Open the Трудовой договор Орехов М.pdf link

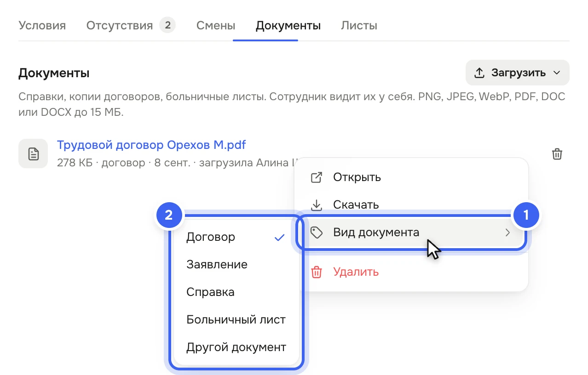(x=151, y=145)
